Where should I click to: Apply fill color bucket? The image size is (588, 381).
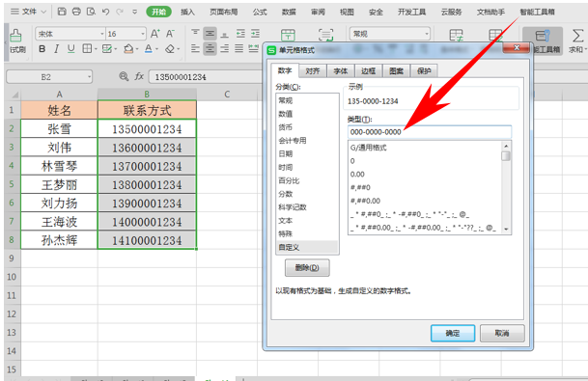pos(128,48)
